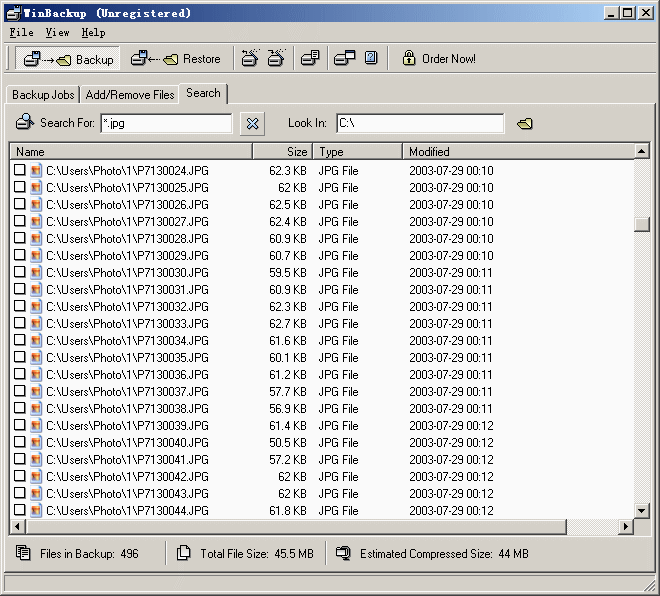Focus the Search For field containing *.jpg
The image size is (660, 596).
pyautogui.click(x=166, y=123)
